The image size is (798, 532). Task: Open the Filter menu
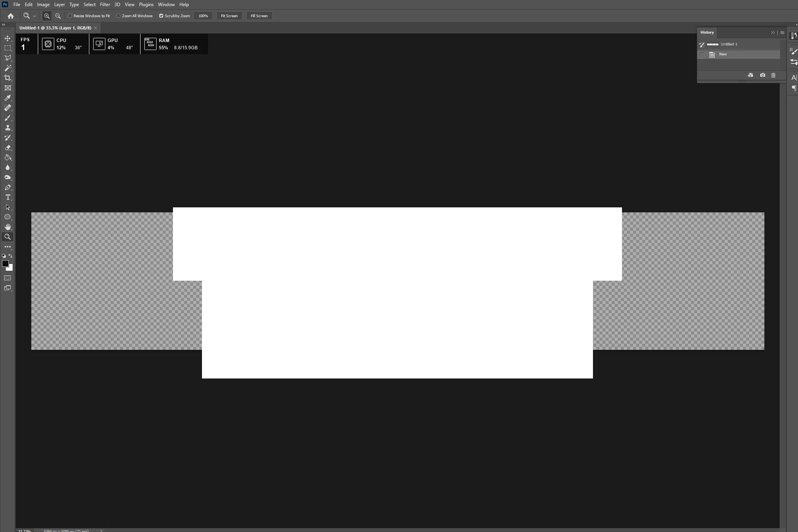105,5
